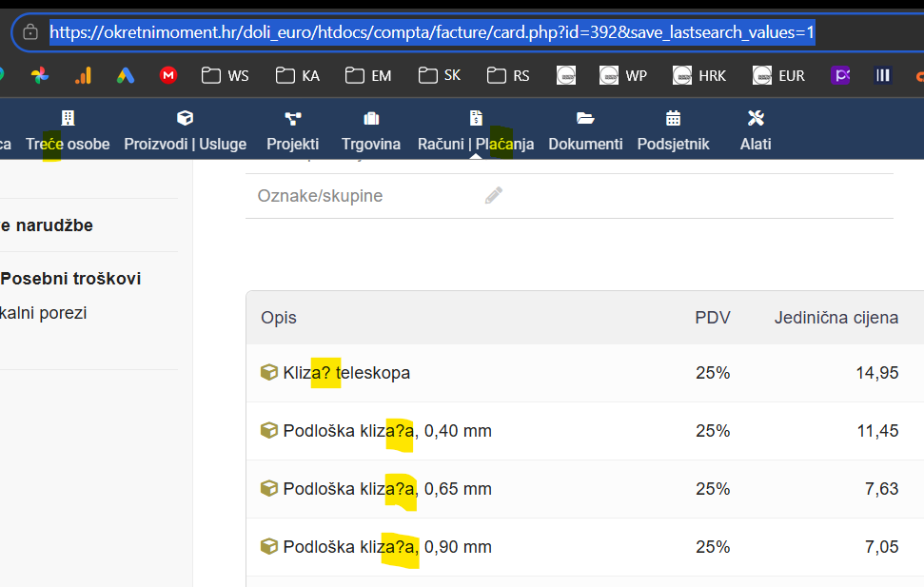
Task: Open the Treće osobe menu
Action: (x=68, y=131)
